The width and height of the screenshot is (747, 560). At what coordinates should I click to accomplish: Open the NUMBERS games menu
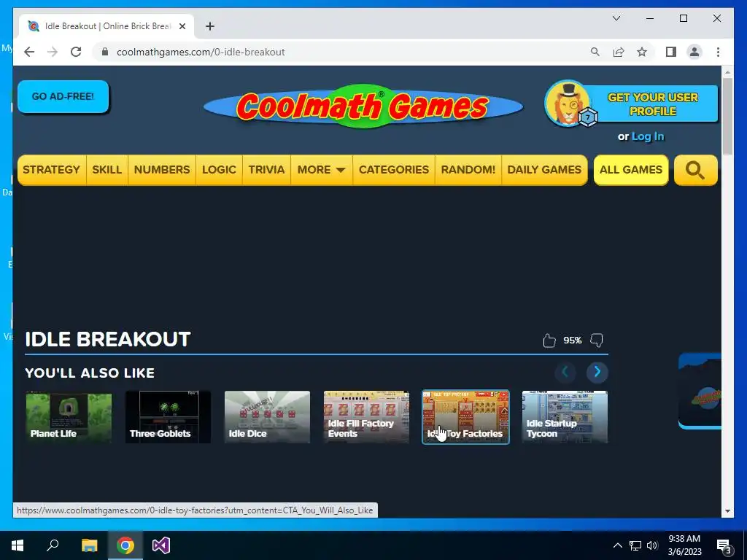point(162,170)
